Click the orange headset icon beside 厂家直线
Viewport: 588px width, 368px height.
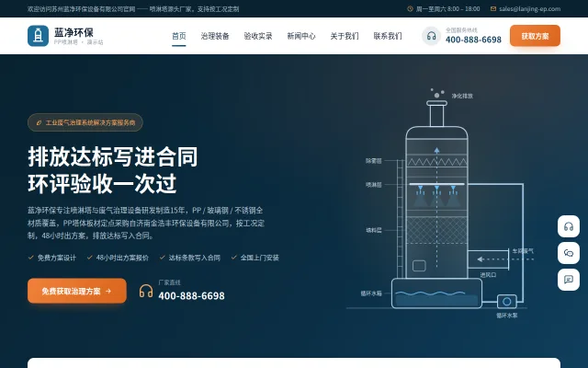[146, 291]
